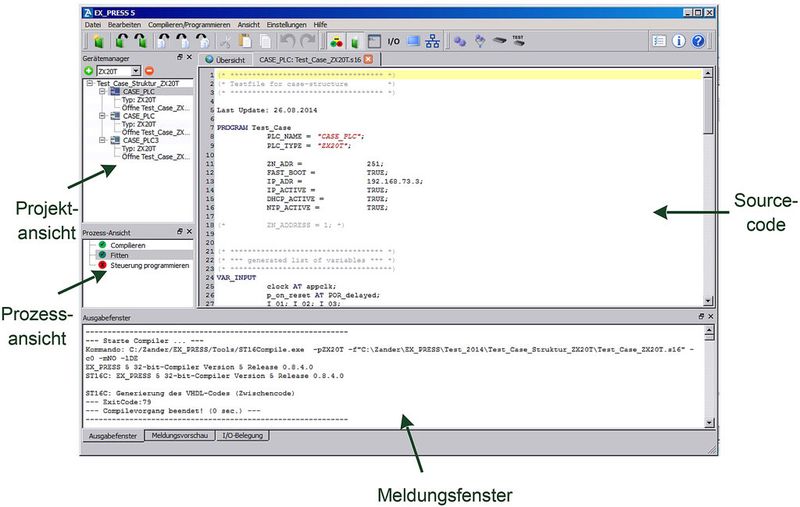
Task: Close the Gerätemanager panel
Action: (189, 57)
